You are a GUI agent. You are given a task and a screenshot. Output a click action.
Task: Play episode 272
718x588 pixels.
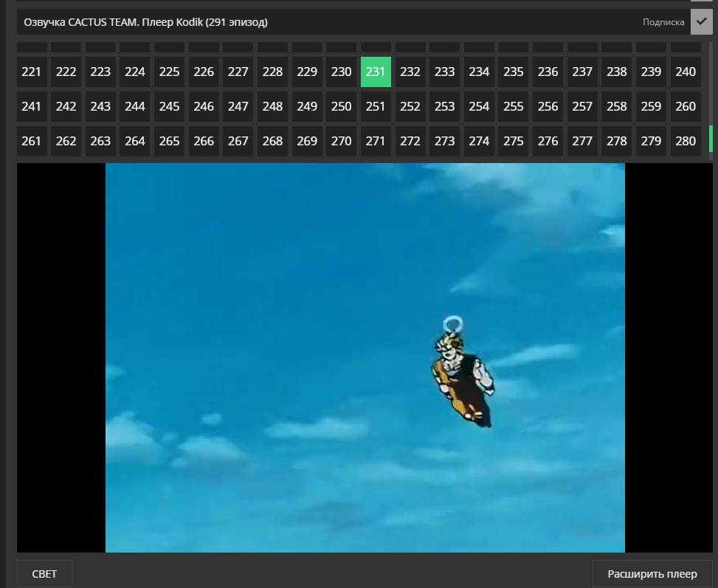point(410,141)
